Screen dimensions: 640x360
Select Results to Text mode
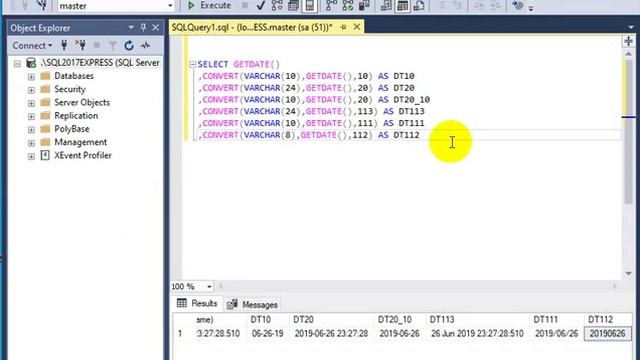pyautogui.click(x=386, y=6)
